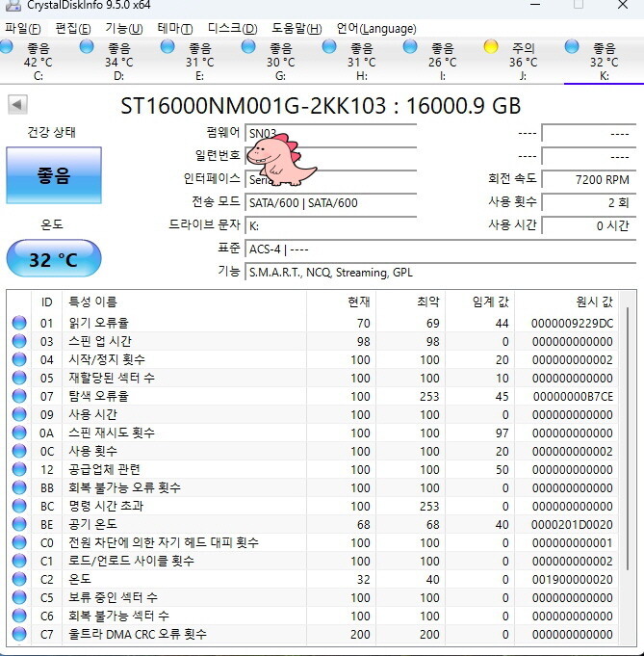Viewport: 644px width, 656px height.
Task: Select drive D: status tab
Action: pos(112,61)
